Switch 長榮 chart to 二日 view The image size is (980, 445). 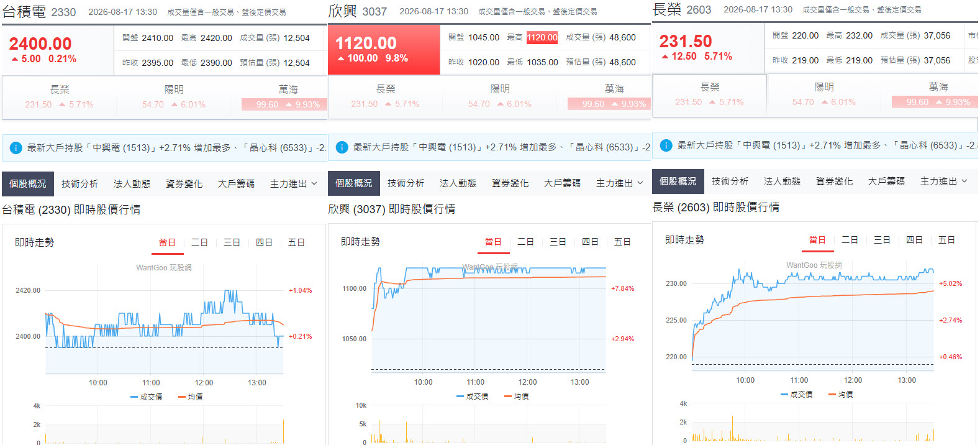pyautogui.click(x=850, y=240)
